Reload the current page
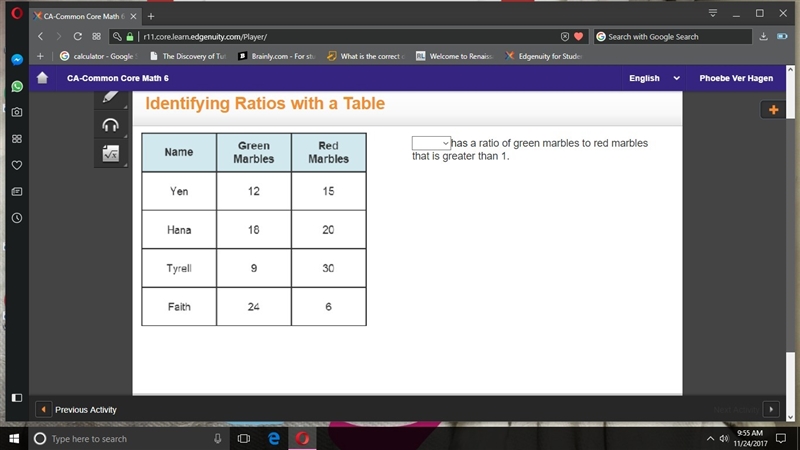 click(x=78, y=37)
